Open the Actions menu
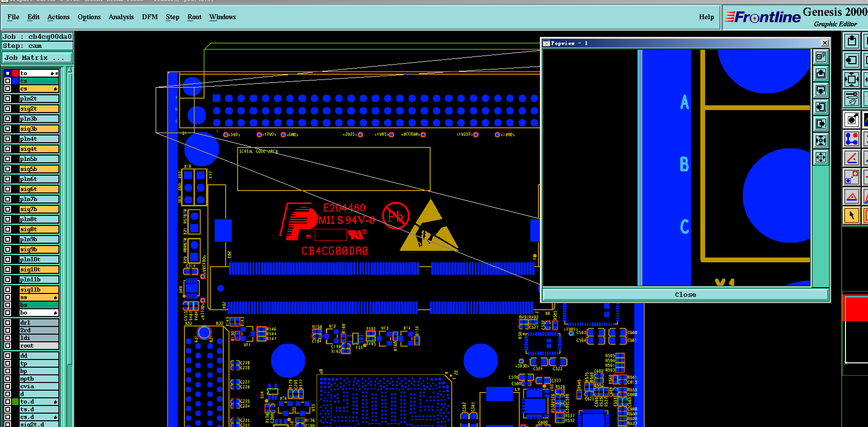 tap(58, 17)
